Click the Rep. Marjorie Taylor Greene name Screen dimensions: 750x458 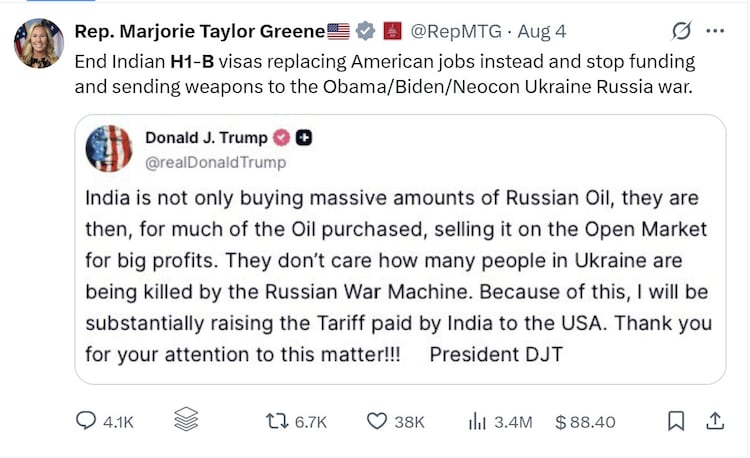pyautogui.click(x=200, y=32)
